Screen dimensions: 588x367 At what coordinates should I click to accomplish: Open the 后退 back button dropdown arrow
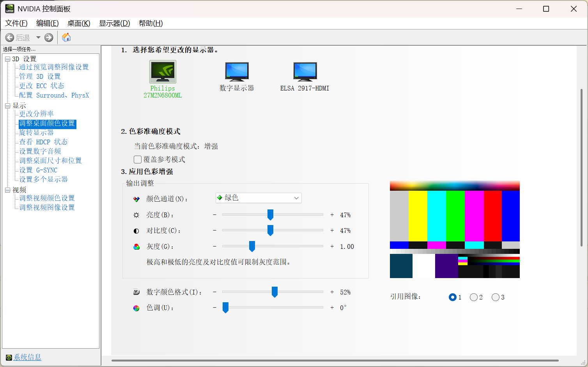38,37
